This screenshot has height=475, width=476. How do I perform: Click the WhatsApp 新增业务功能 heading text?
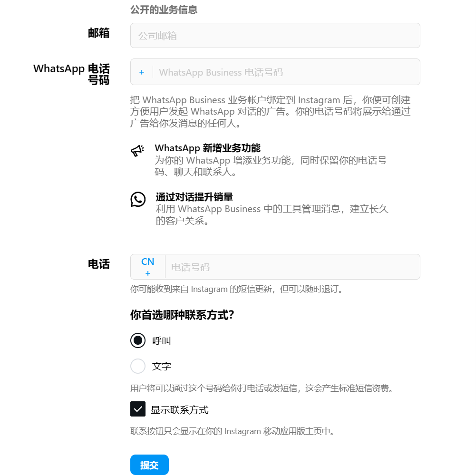click(x=208, y=148)
